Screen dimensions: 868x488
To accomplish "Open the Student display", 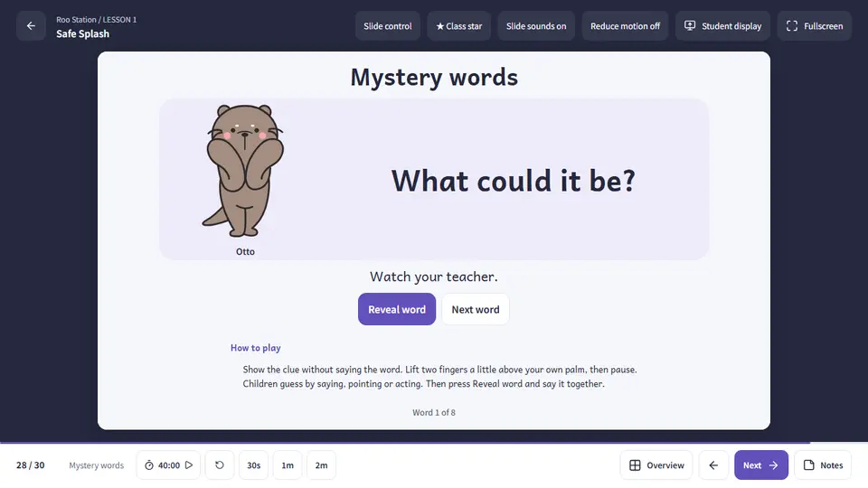I will (x=722, y=26).
